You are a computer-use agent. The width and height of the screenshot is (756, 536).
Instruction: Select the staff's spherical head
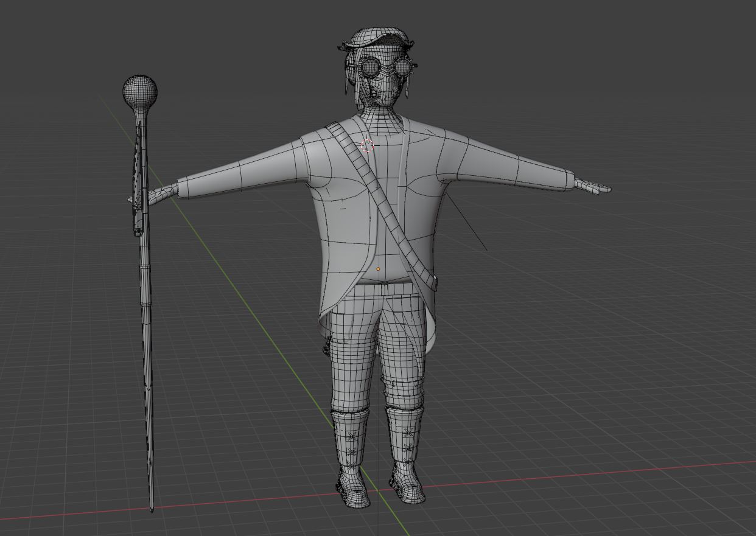coord(140,92)
